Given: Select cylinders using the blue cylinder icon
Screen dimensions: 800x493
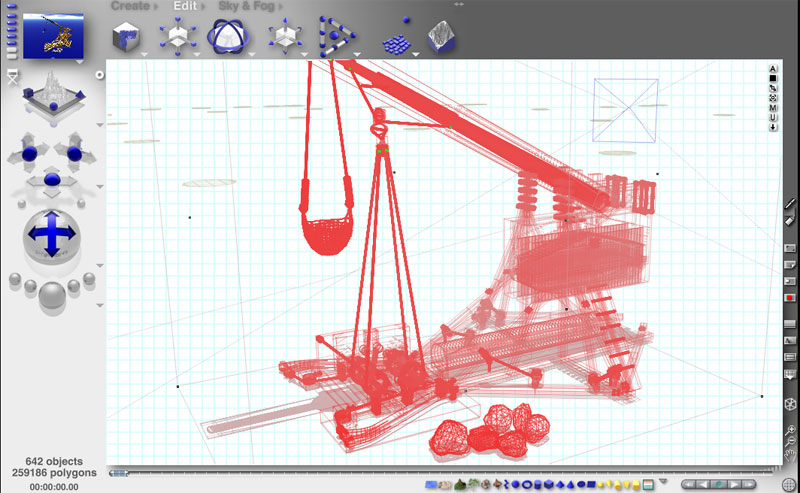Looking at the screenshot, I should (538, 484).
